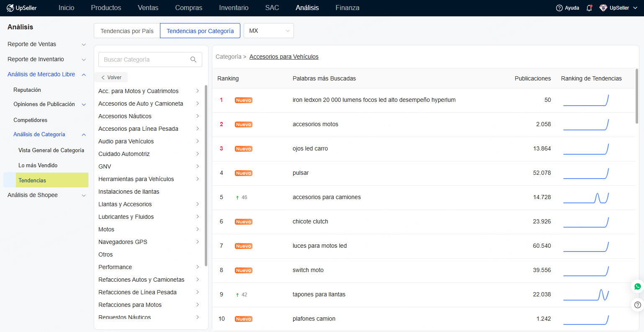Go to Competidores page
The image size is (644, 332).
pyautogui.click(x=30, y=120)
